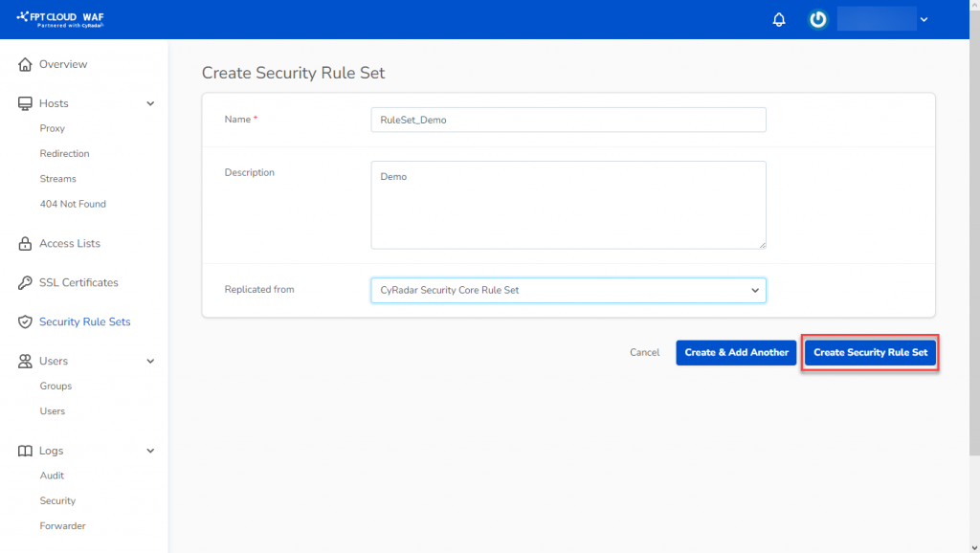Collapse the Users sidebar section

pyautogui.click(x=150, y=361)
